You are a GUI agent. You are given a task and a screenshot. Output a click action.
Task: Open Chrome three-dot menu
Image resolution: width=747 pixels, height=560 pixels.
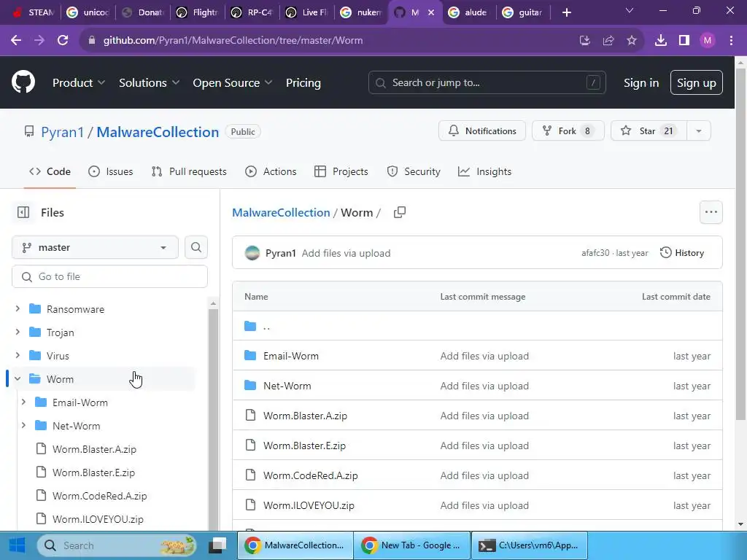pyautogui.click(x=731, y=41)
